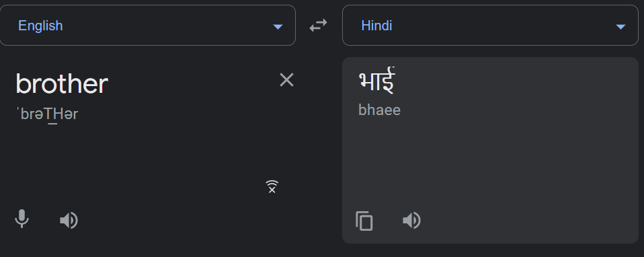Open the Hindi target language dropdown
This screenshot has height=257, width=644.
tap(490, 26)
